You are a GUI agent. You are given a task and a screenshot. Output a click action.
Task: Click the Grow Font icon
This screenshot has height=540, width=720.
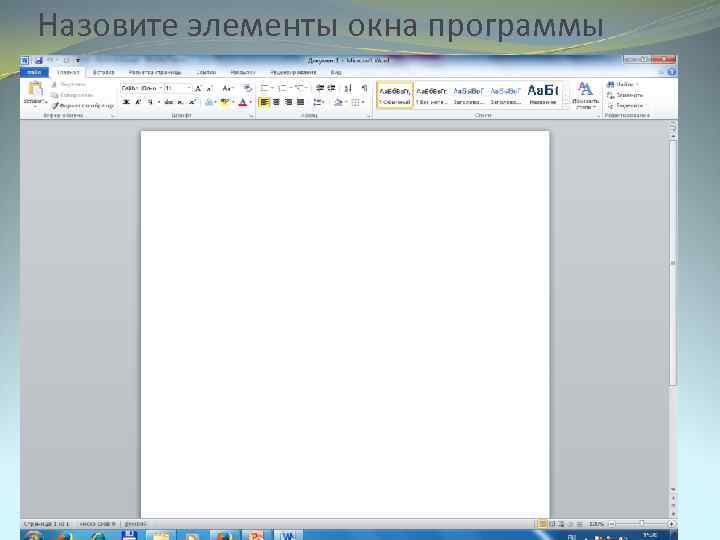(198, 88)
